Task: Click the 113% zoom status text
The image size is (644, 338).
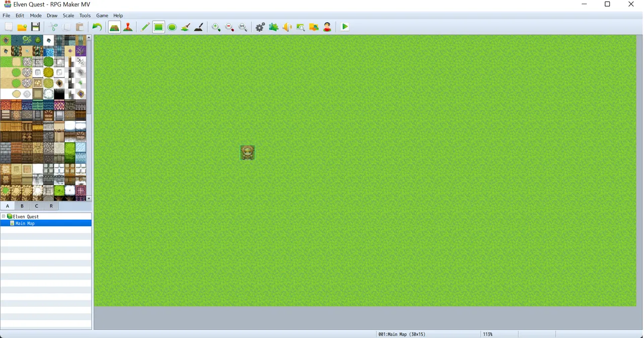Action: (x=488, y=334)
